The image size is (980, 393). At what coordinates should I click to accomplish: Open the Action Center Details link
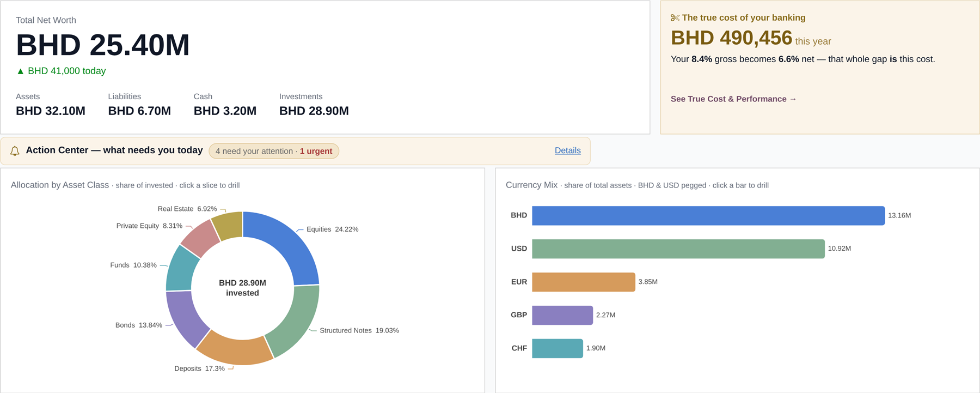pyautogui.click(x=567, y=150)
